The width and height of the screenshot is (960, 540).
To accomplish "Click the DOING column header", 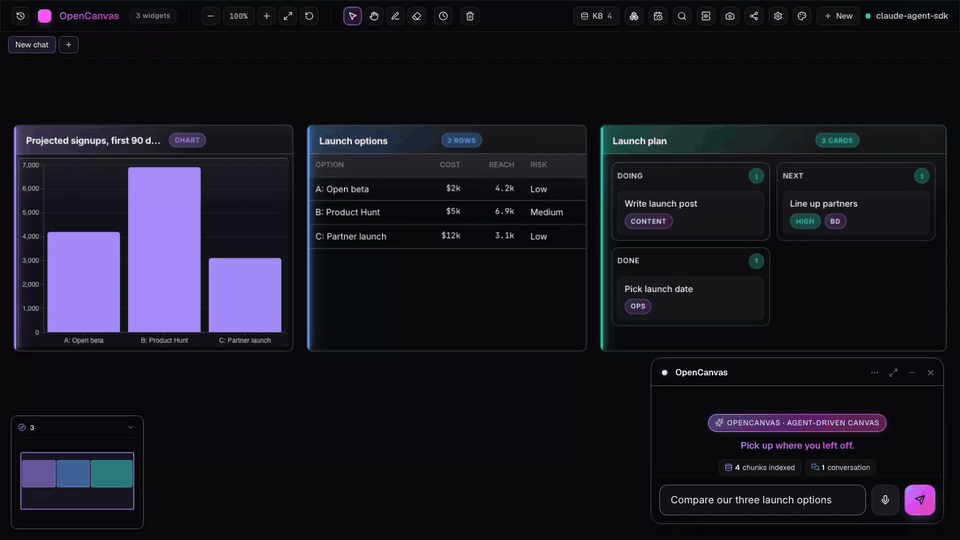I will coord(630,176).
